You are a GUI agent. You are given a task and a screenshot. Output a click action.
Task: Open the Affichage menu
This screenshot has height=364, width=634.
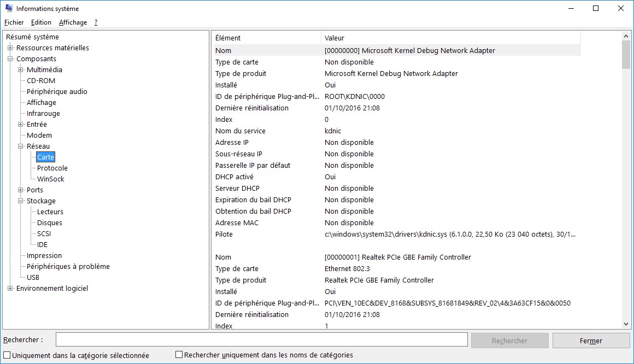[73, 22]
